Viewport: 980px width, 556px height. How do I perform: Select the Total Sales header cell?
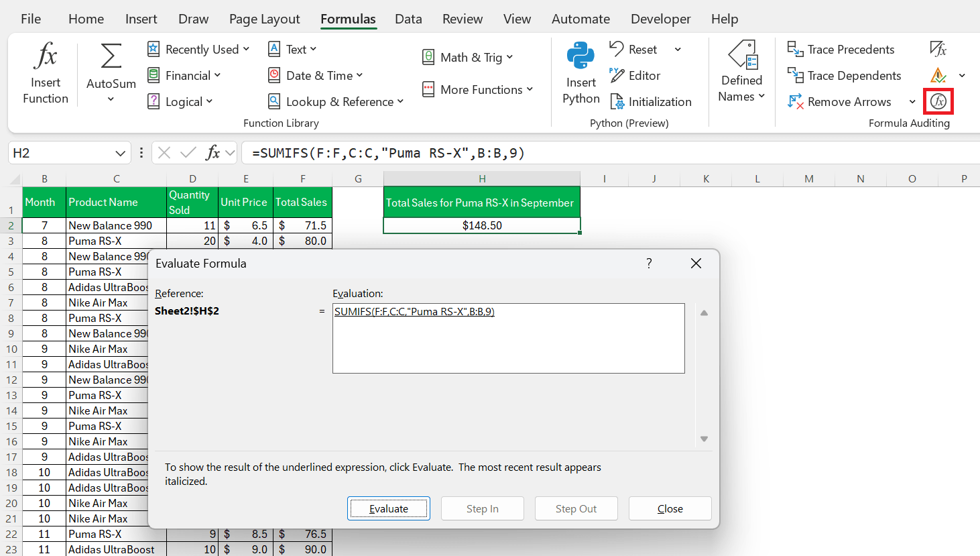tap(302, 202)
